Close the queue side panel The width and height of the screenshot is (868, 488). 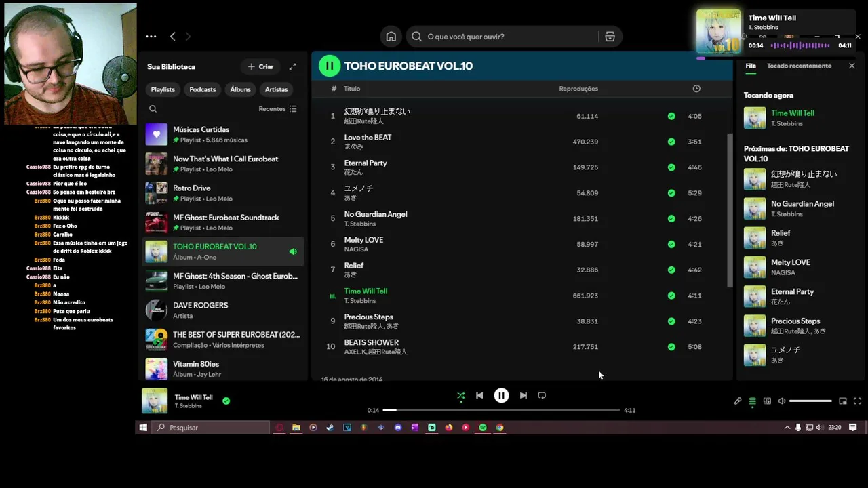point(852,66)
